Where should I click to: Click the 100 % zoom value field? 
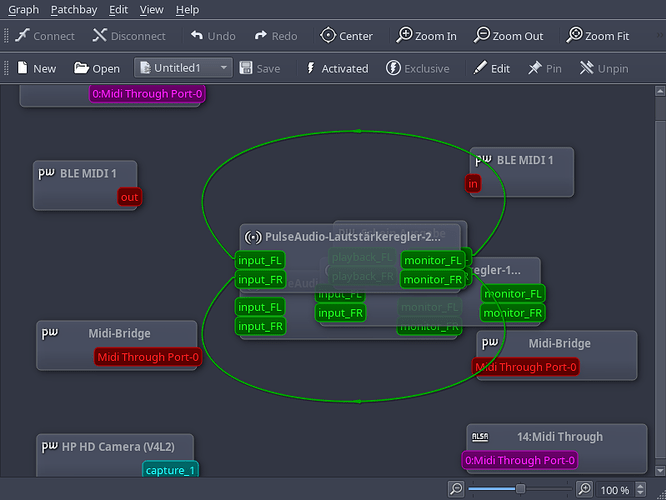pos(615,490)
